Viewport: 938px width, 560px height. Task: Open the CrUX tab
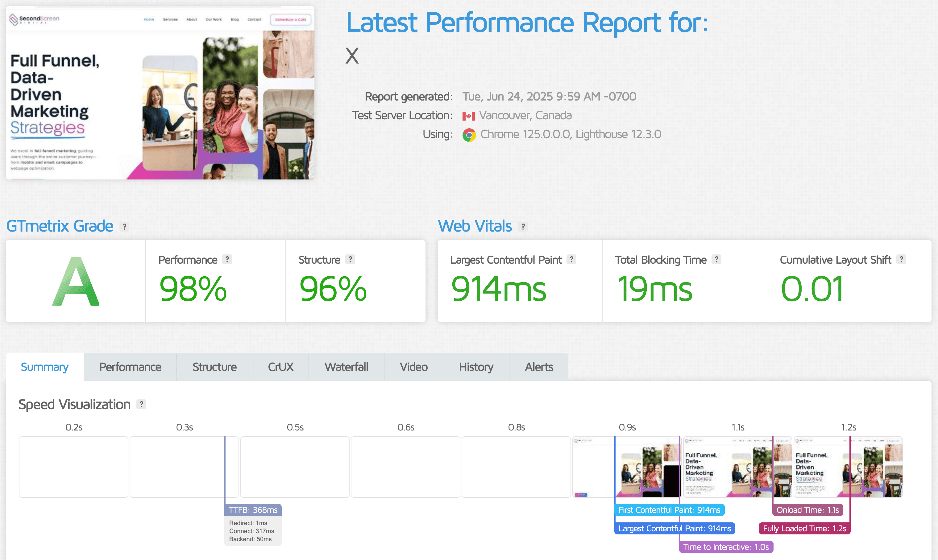click(280, 366)
